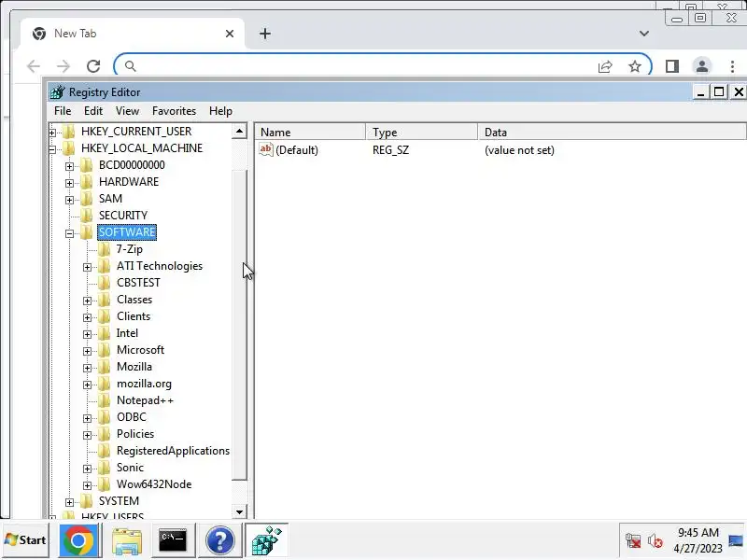Click Registry Editor taskbar button
The width and height of the screenshot is (747, 560).
(266, 540)
